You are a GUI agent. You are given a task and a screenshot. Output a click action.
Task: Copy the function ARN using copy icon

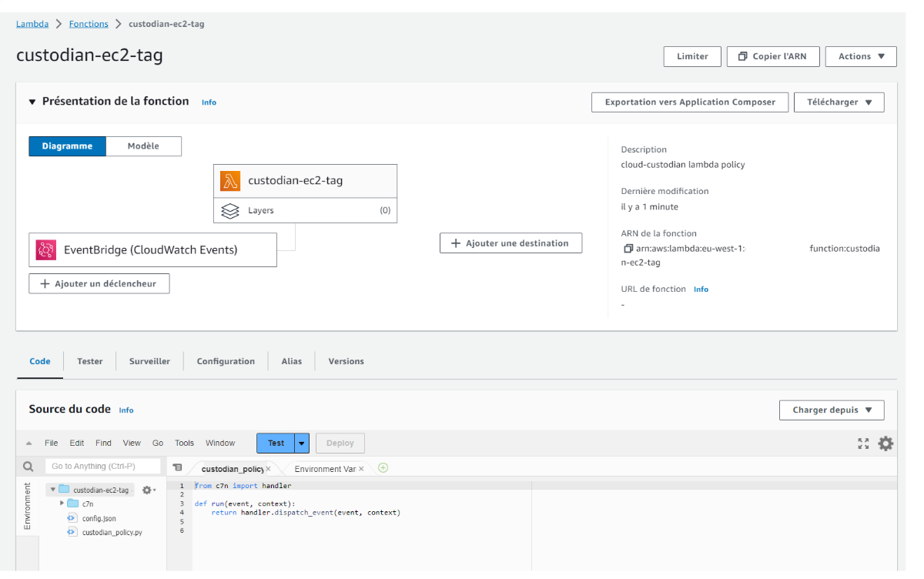pos(628,249)
